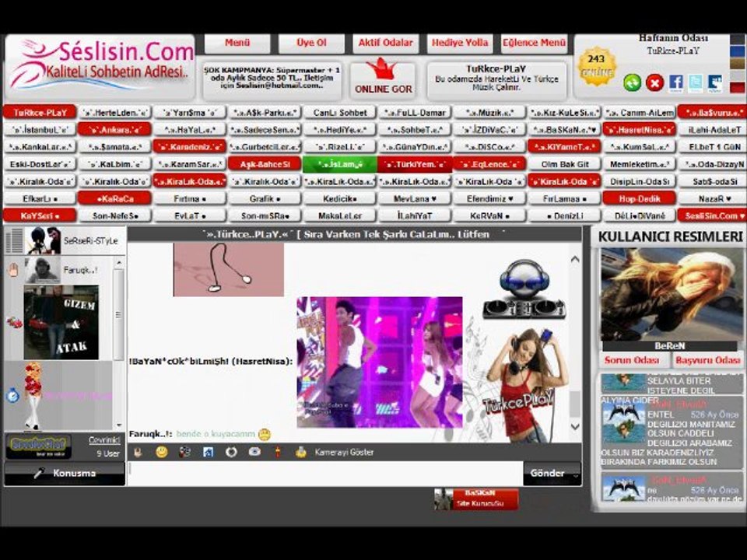Join the KaYSeri room
The image size is (747, 560).
(40, 215)
